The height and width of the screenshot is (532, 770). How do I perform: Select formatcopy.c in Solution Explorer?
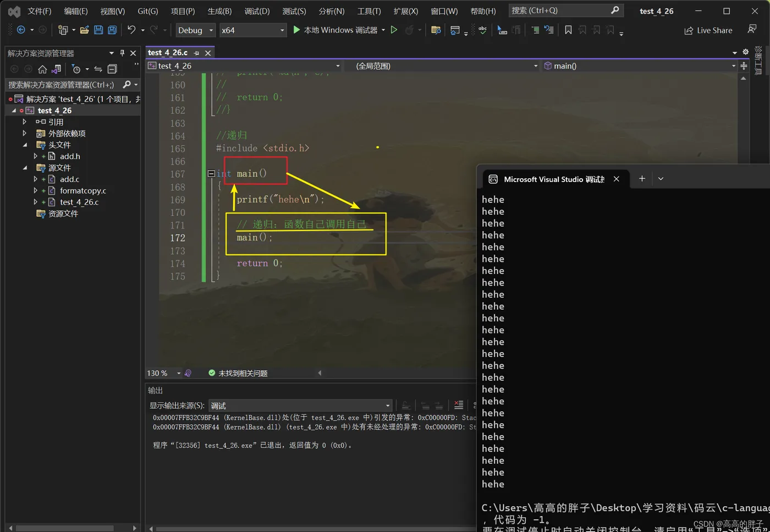tap(82, 190)
